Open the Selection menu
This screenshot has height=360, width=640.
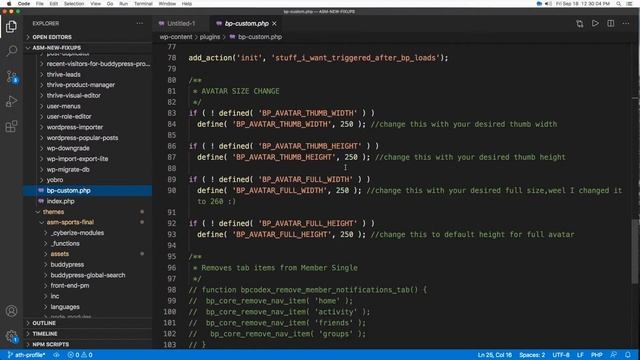pyautogui.click(x=74, y=4)
